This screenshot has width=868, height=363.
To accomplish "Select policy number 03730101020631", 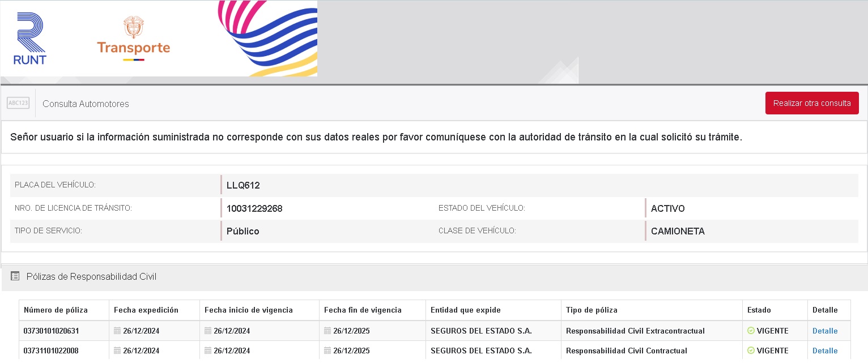I will pyautogui.click(x=51, y=331).
